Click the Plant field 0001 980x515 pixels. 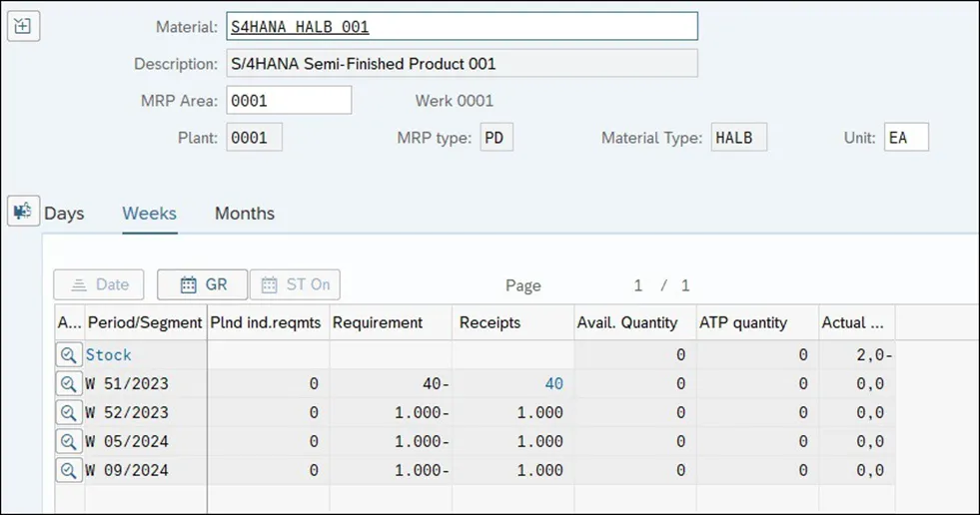coord(254,138)
